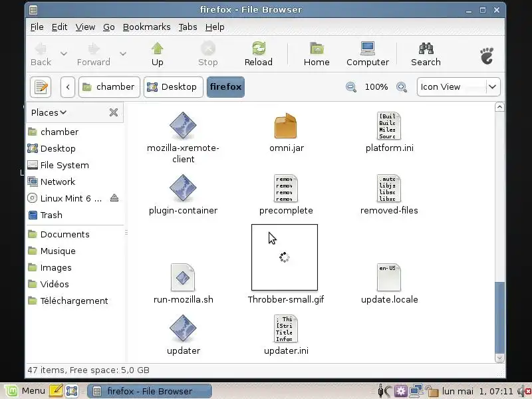The width and height of the screenshot is (532, 399).
Task: Open the File menu
Action: 37,27
